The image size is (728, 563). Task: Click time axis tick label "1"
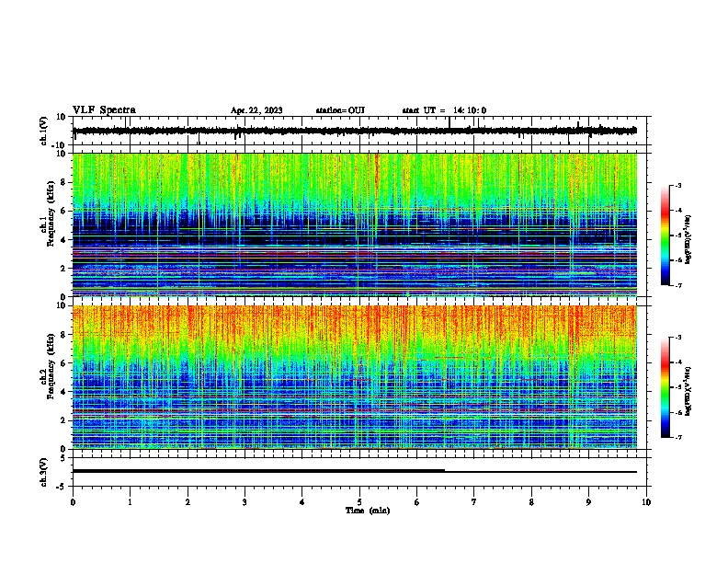130,502
